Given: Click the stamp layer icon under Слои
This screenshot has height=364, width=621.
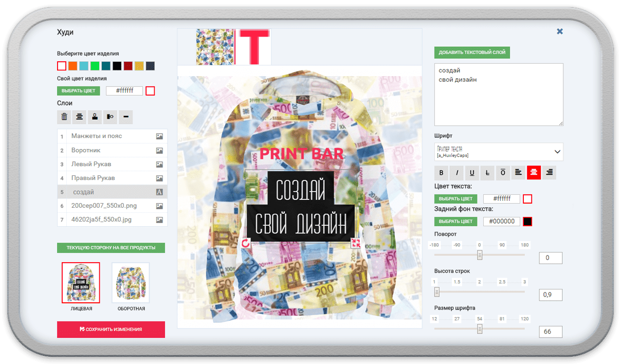Looking at the screenshot, I should [x=95, y=117].
